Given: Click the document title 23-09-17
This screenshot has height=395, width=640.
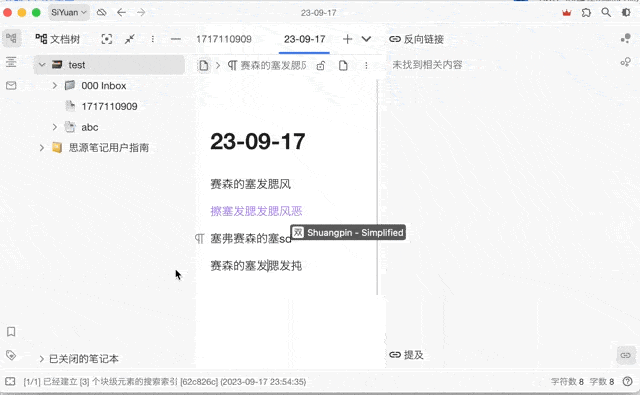Looking at the screenshot, I should click(x=258, y=142).
